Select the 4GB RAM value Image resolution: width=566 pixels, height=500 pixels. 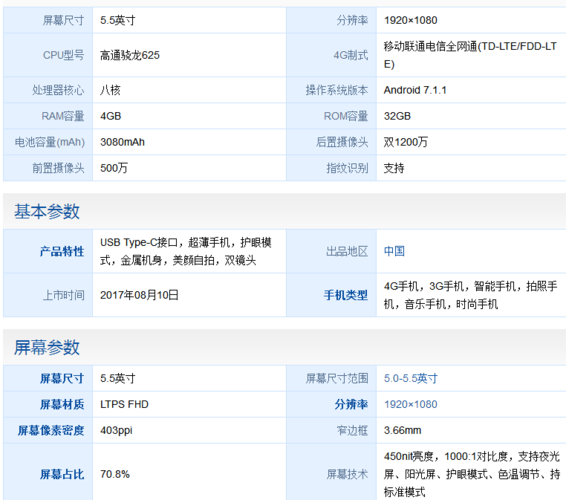coord(110,116)
